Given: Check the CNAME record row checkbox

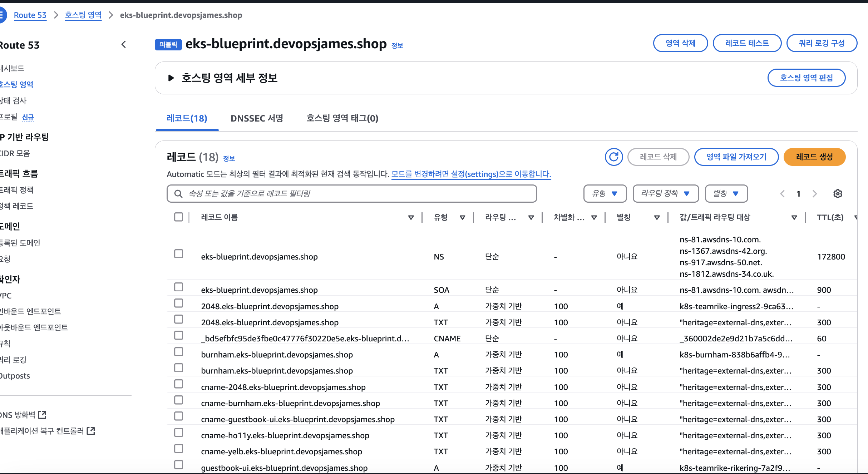Looking at the screenshot, I should (x=178, y=335).
